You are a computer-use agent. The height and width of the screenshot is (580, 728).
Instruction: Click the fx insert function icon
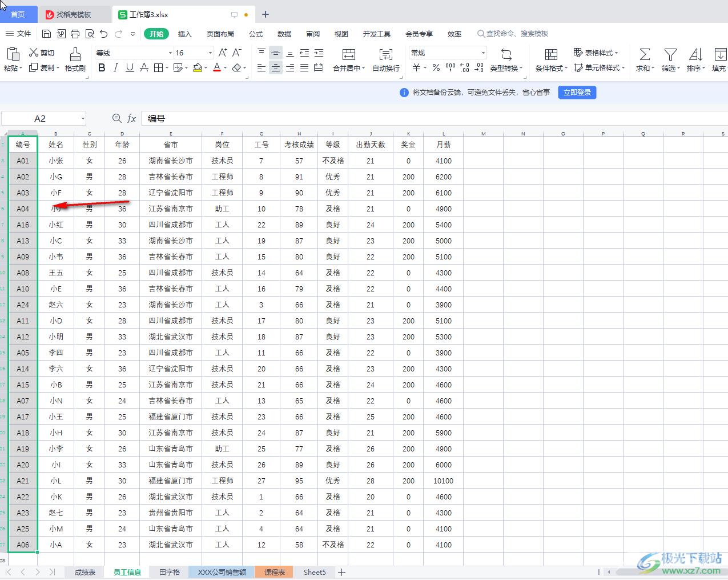[132, 118]
